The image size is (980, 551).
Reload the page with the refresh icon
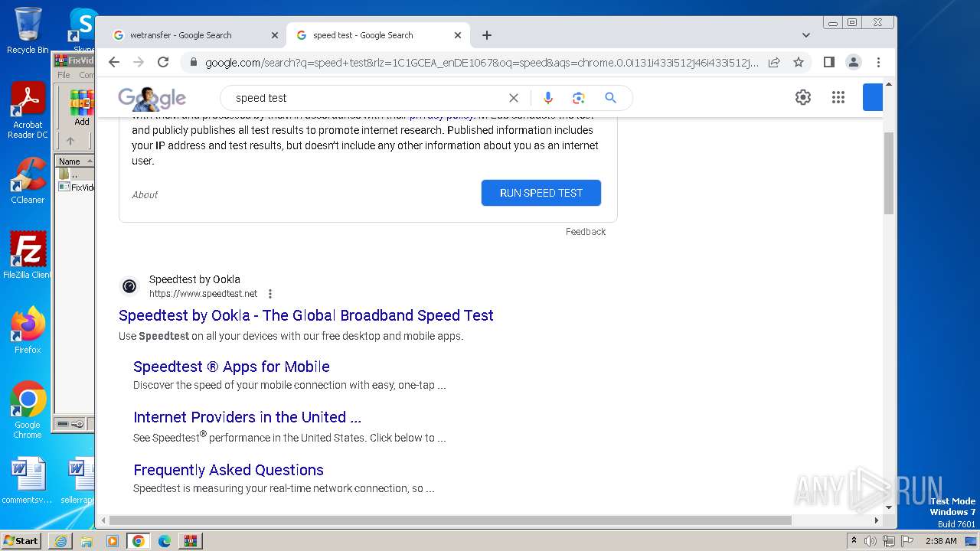tap(163, 62)
